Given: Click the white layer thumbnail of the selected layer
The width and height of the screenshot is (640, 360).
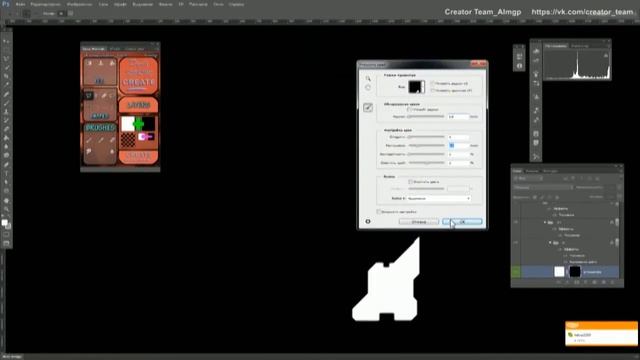Looking at the screenshot, I should 559,271.
